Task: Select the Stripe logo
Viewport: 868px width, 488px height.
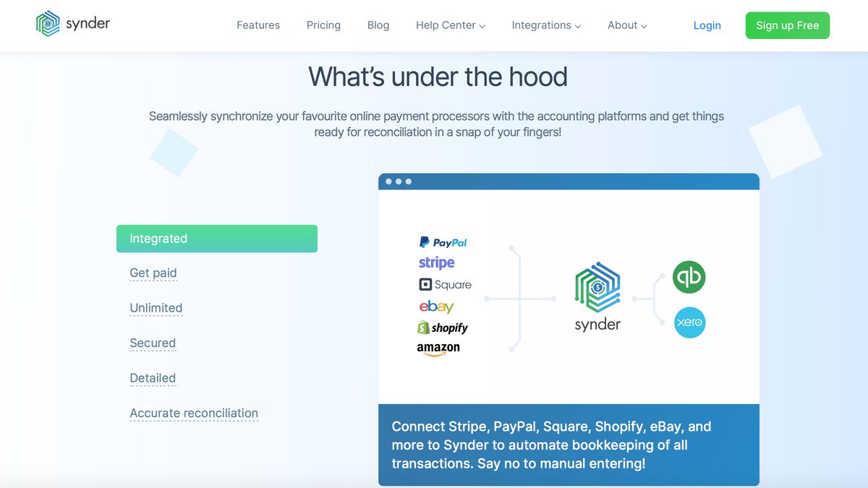Action: point(436,262)
